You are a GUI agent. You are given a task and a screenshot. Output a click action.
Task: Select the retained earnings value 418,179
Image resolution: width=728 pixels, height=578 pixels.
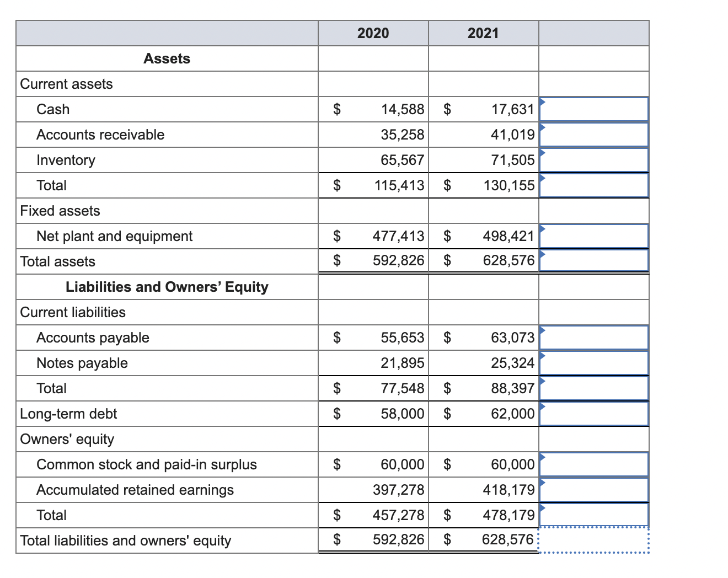click(x=509, y=490)
